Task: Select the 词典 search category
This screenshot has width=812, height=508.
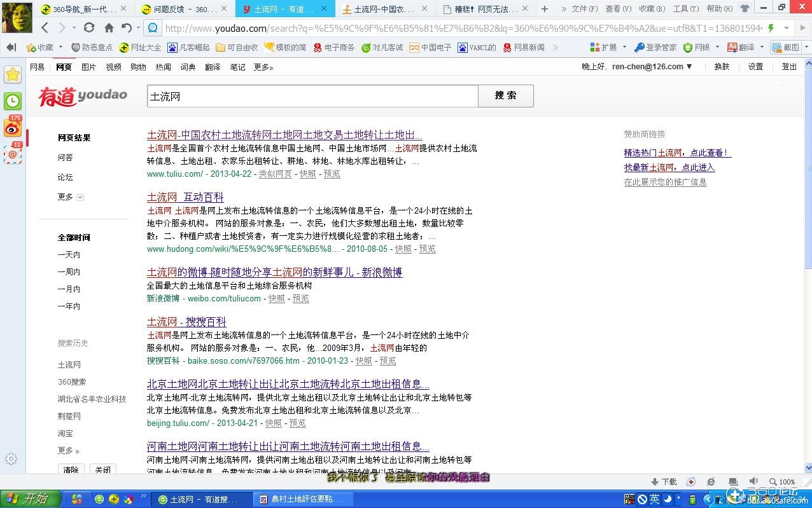Action: click(188, 67)
